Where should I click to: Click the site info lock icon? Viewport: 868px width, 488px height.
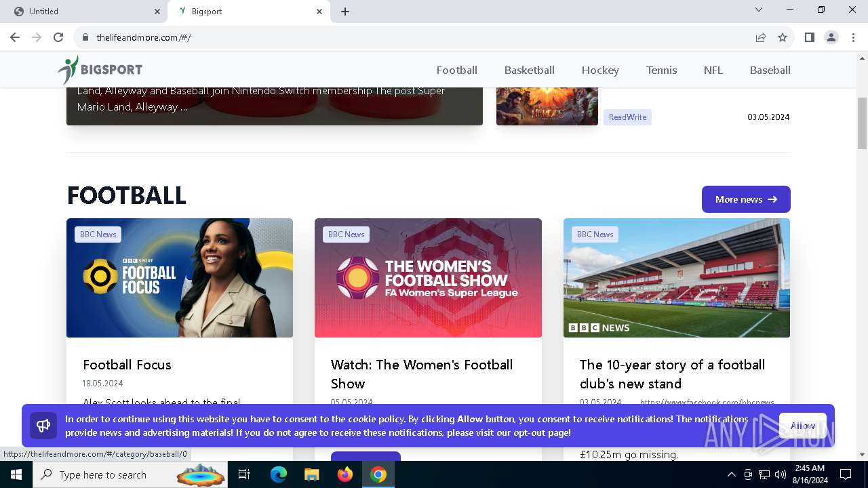(x=85, y=37)
